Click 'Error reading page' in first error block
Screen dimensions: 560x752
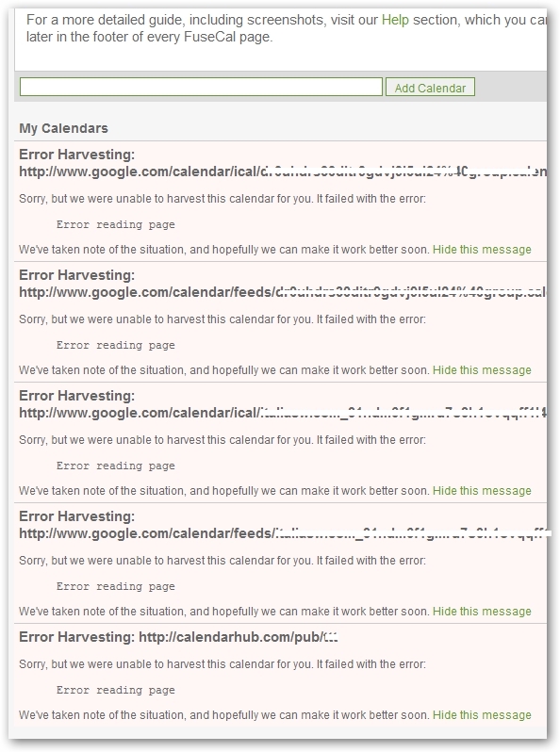tap(116, 224)
